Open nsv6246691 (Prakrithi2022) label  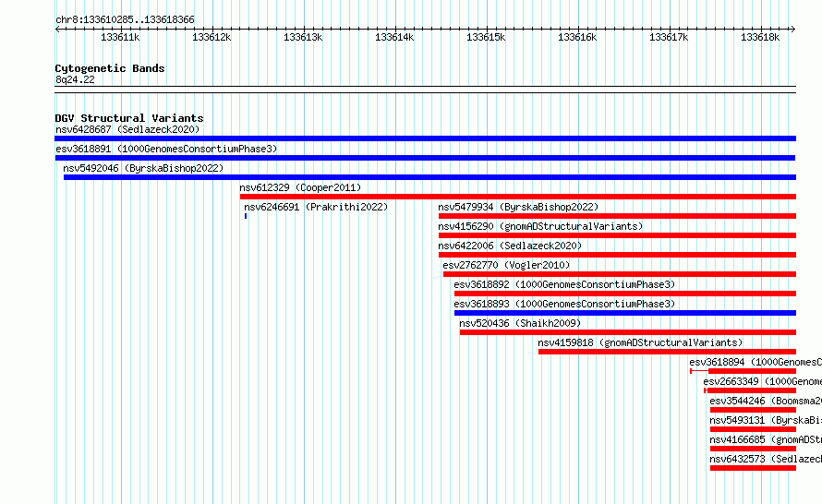[x=316, y=207]
